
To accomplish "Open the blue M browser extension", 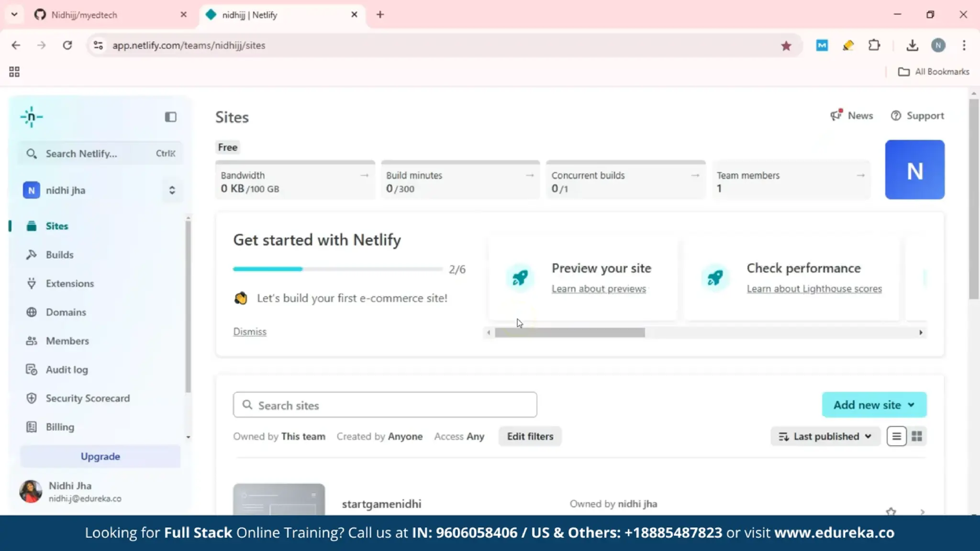I will pos(822,45).
